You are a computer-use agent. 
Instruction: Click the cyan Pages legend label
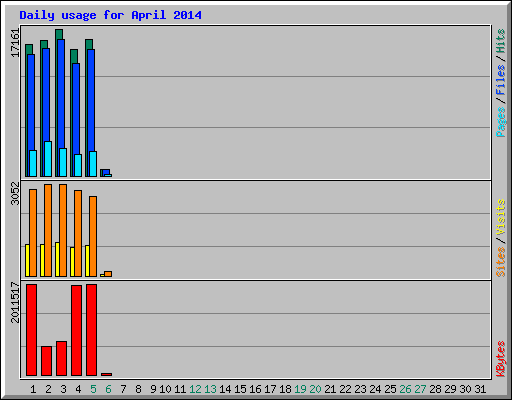(501, 122)
